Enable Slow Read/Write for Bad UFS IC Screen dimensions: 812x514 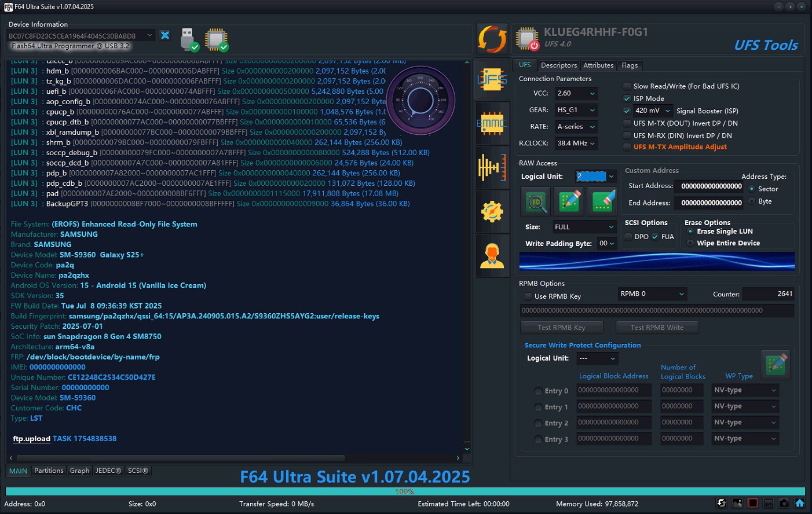627,86
